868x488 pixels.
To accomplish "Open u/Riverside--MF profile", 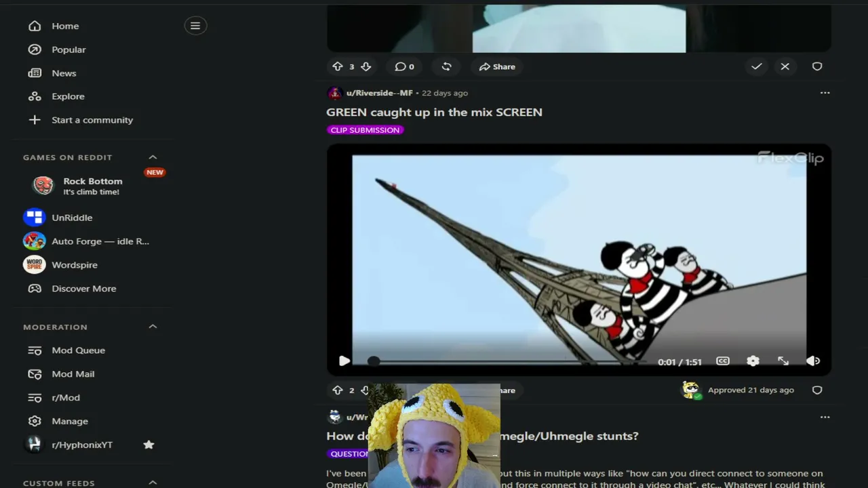I will (380, 93).
